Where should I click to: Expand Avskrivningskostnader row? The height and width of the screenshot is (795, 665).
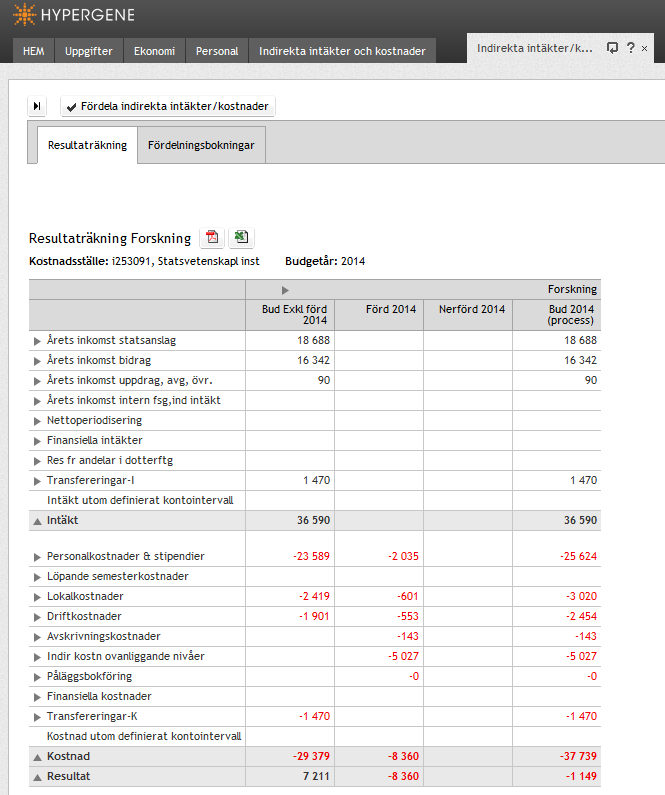37,637
